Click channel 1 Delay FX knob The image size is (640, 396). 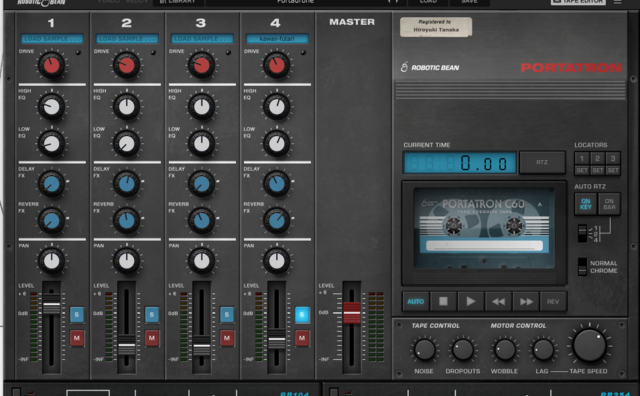[51, 184]
